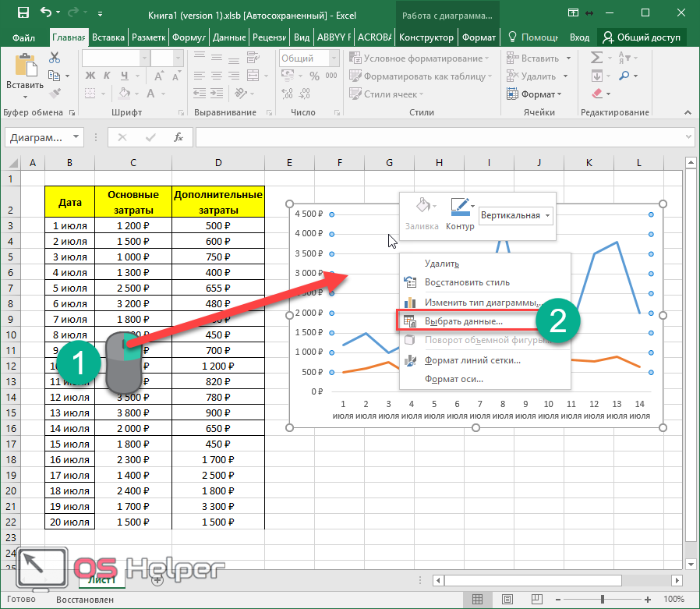Click the Save icon in title bar

(x=23, y=13)
